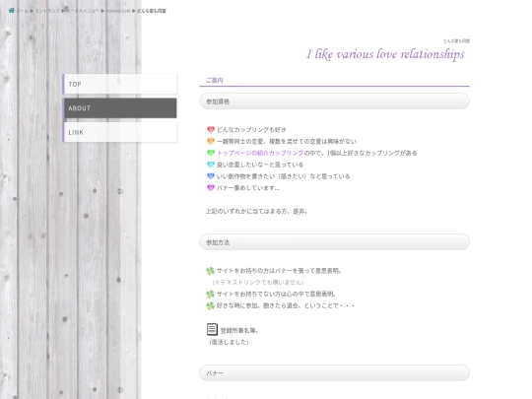Click clover icon beside 好きな時に参加 line

point(211,305)
